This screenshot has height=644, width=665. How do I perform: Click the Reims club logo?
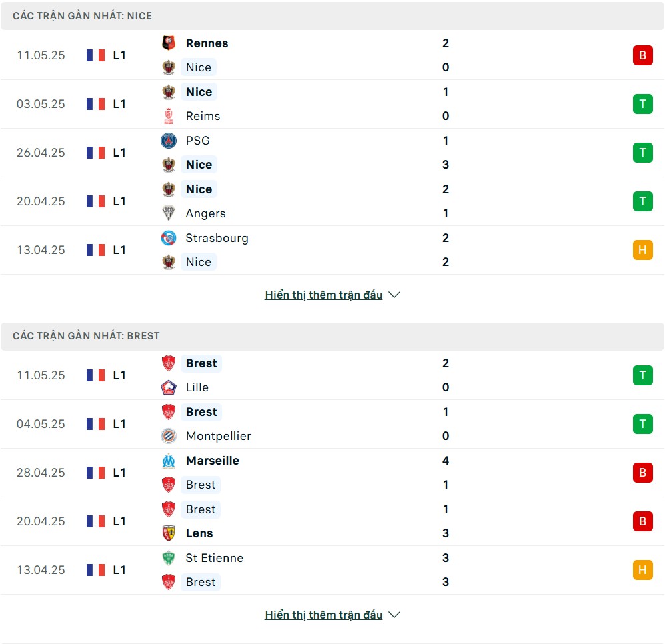click(x=169, y=116)
